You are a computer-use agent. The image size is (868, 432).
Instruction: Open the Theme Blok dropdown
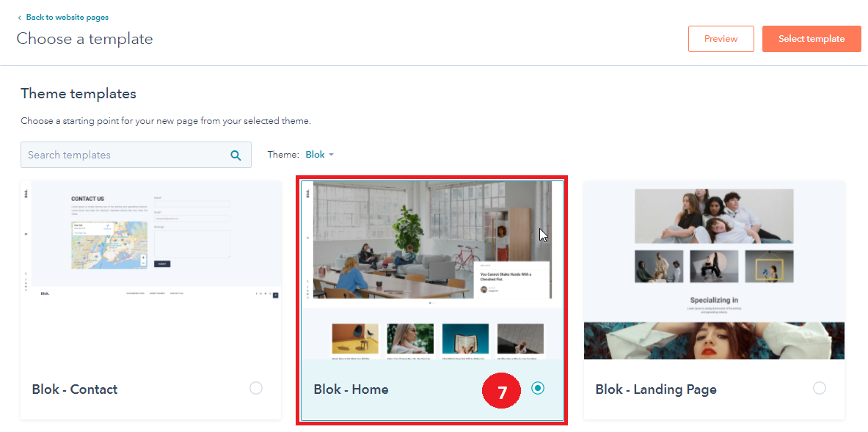click(x=320, y=155)
